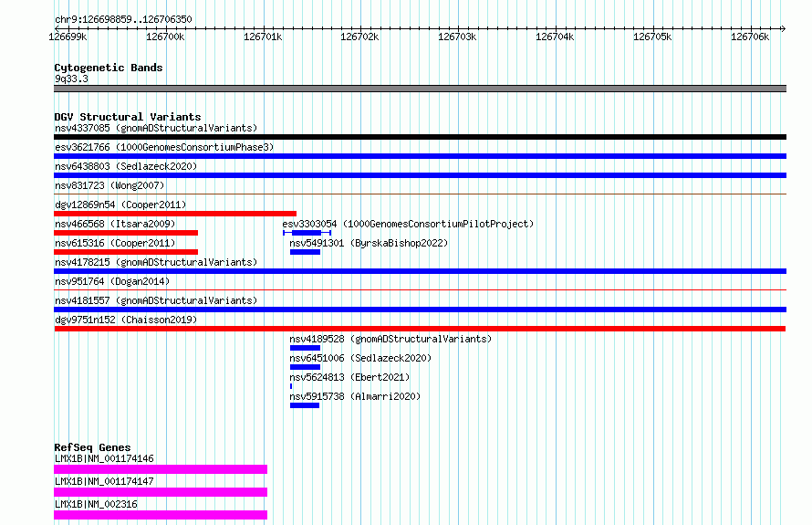812x525 pixels.
Task: Click the blue nsv5915738 bar
Action: (x=305, y=405)
